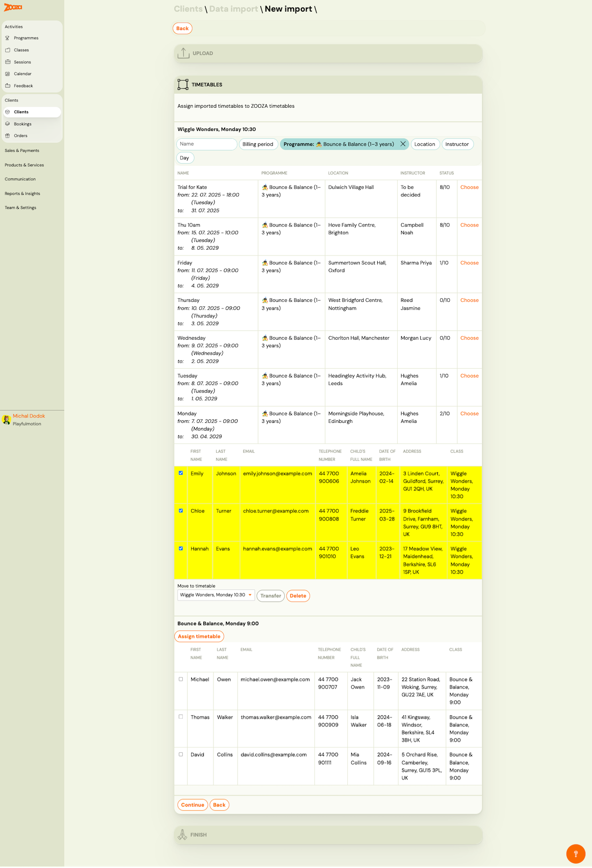Select Clients icon in sidebar
Image resolution: width=592 pixels, height=868 pixels.
[8, 112]
